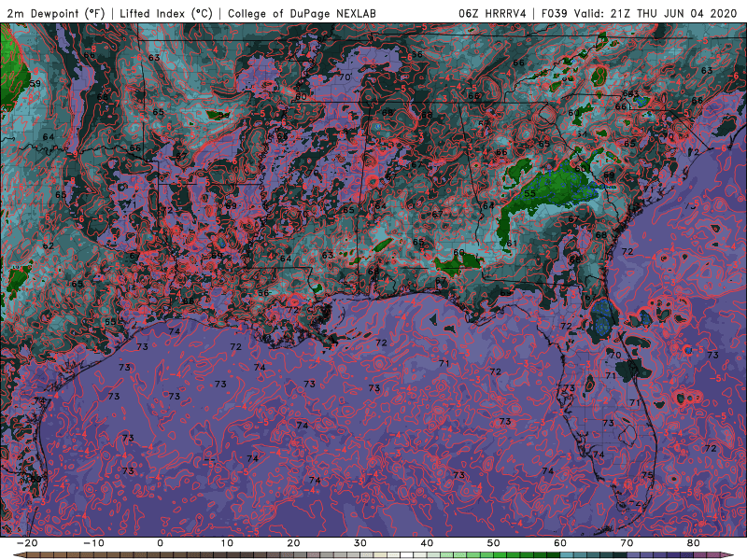
Task: Click the 40 label on the color scale
Action: tap(427, 543)
